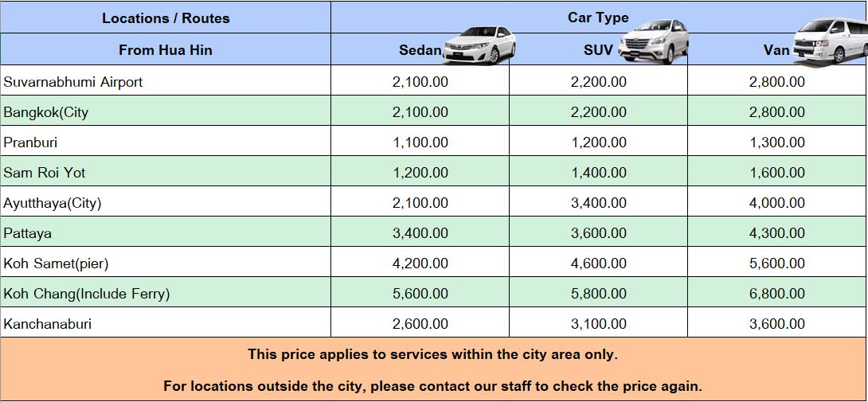Click Koh Samet SUV price 4,600.00

pyautogui.click(x=599, y=263)
